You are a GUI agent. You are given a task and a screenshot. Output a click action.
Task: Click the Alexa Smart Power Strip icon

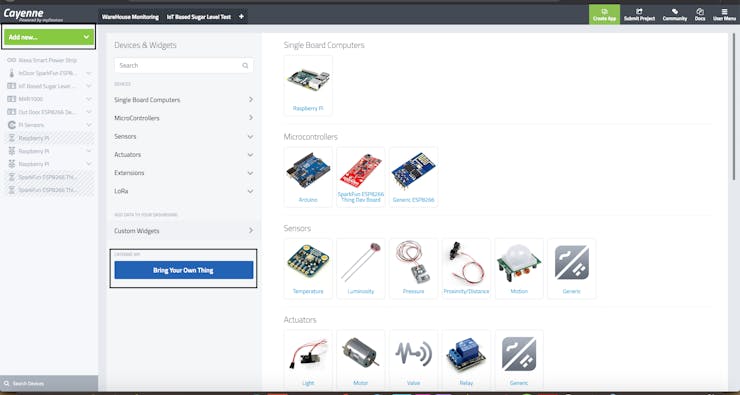(12, 60)
